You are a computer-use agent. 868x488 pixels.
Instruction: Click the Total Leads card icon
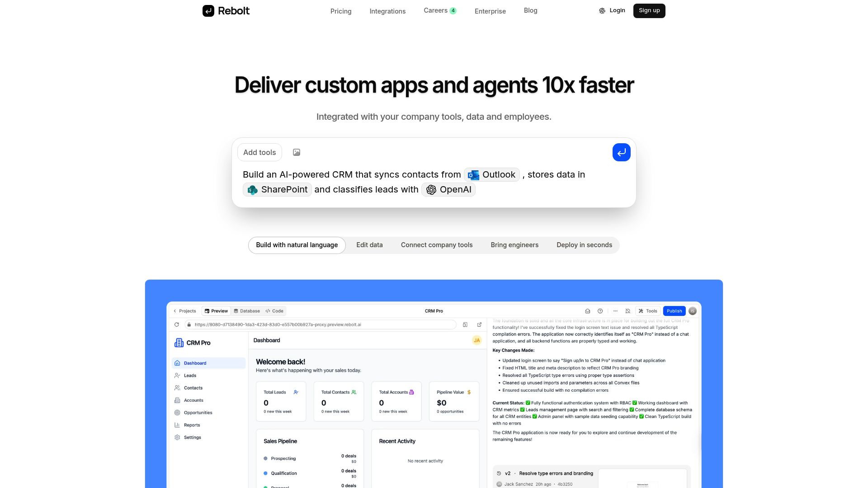(x=296, y=392)
